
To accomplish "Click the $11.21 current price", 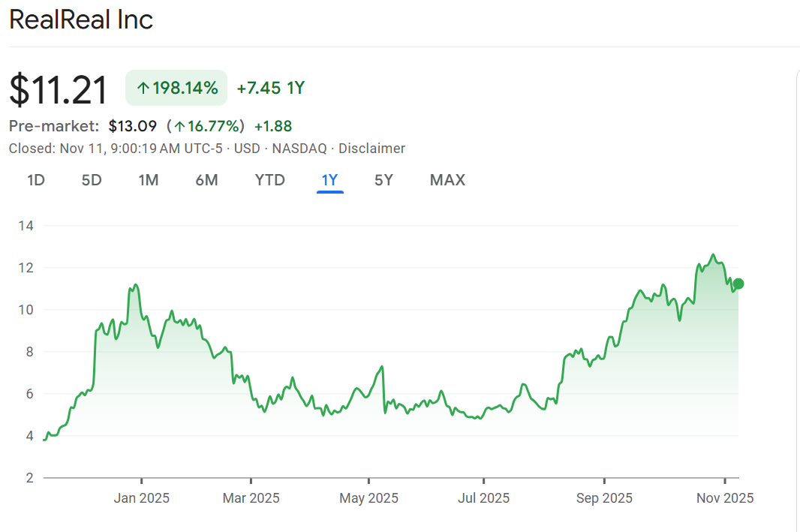I will (x=59, y=89).
